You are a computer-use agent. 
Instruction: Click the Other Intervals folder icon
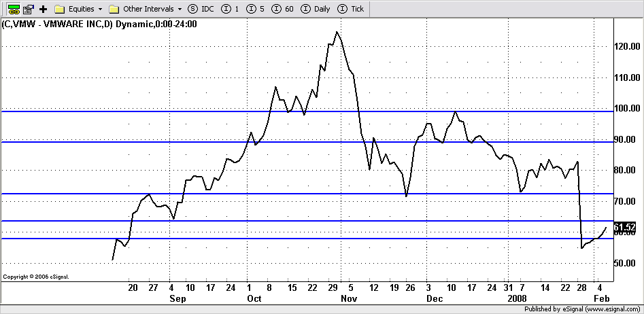pyautogui.click(x=114, y=9)
